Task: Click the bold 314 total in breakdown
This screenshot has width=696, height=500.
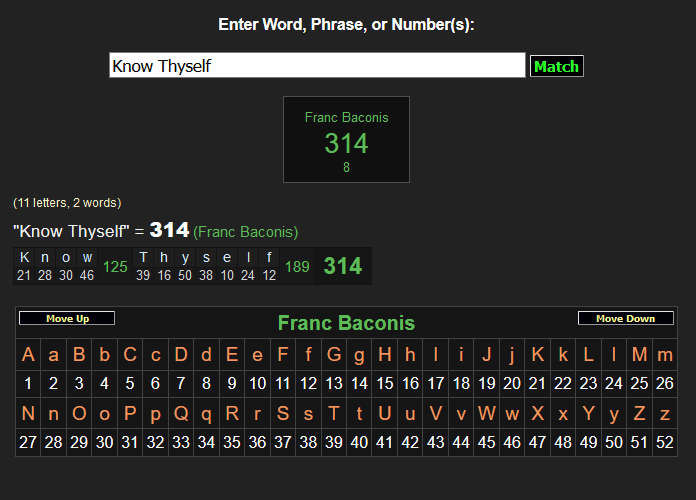Action: tap(343, 266)
